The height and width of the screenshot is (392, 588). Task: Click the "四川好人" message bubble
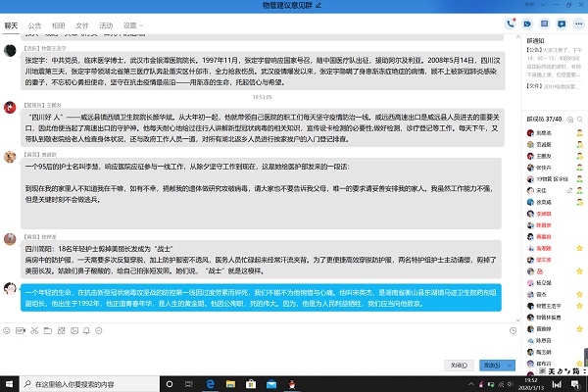[x=263, y=128]
